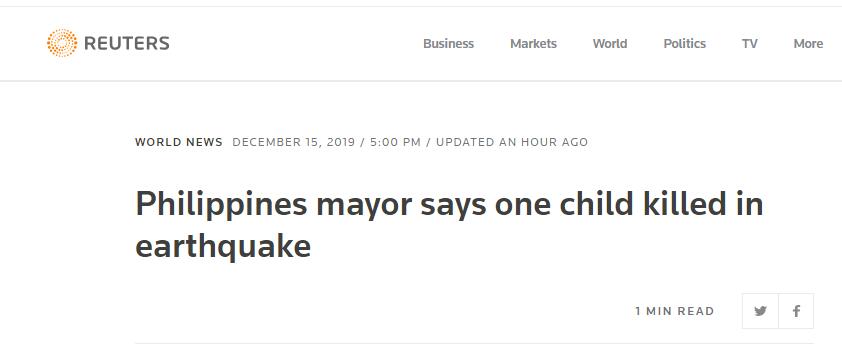Click the UPDATED AN HOUR AGO label
The width and height of the screenshot is (842, 364).
point(512,142)
